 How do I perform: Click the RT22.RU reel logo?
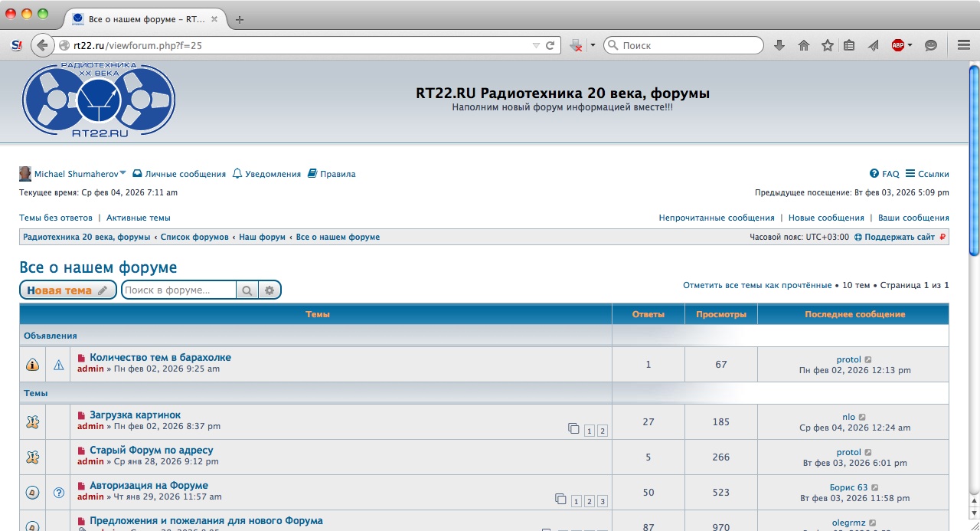tap(99, 100)
